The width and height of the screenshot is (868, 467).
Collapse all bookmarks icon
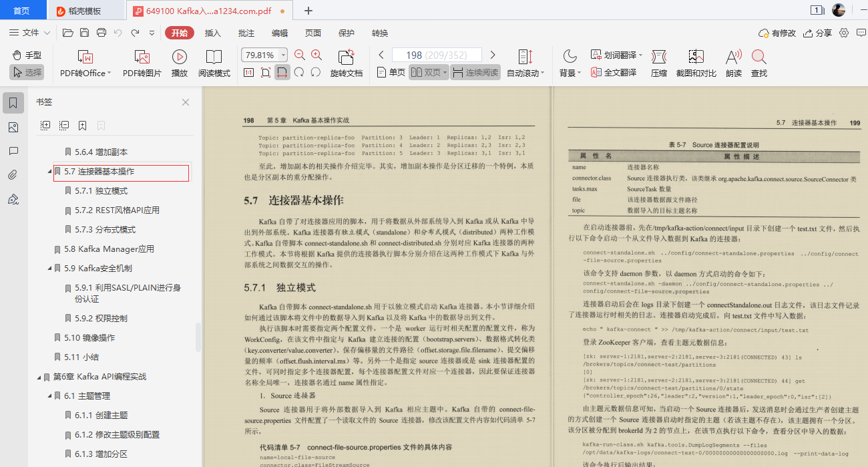click(x=64, y=125)
